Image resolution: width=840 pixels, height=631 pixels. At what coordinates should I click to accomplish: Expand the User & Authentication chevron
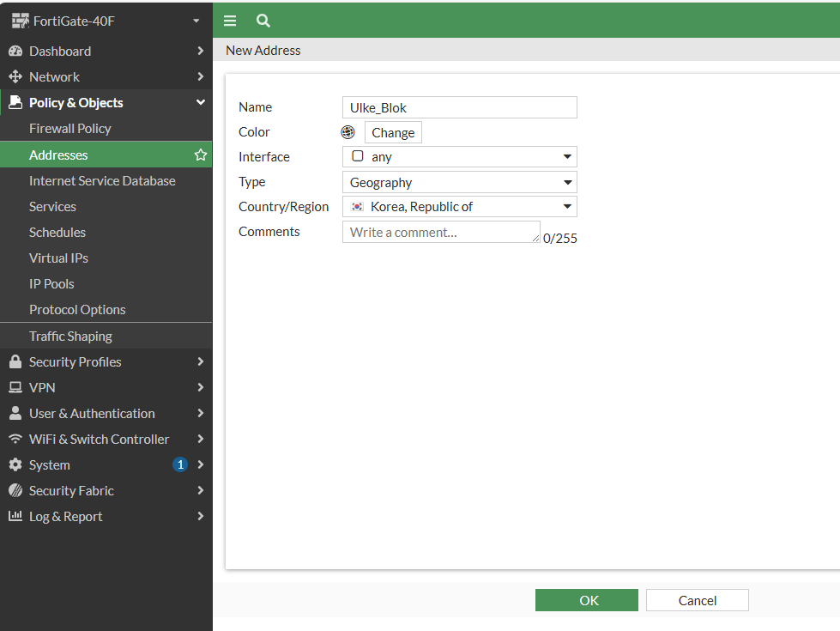pyautogui.click(x=201, y=413)
